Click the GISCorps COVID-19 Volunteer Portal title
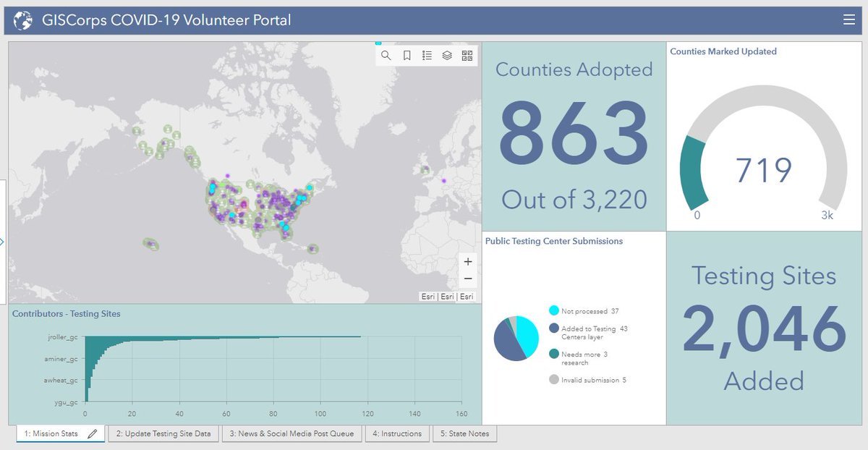The image size is (868, 450). pyautogui.click(x=165, y=20)
